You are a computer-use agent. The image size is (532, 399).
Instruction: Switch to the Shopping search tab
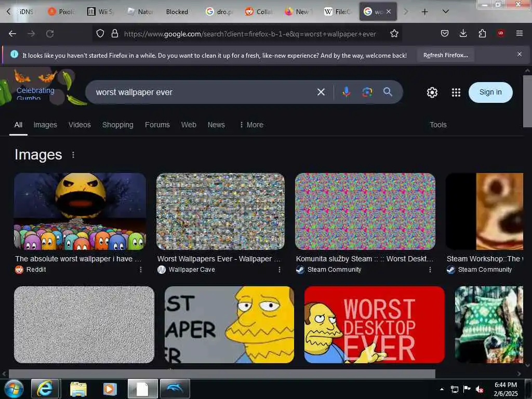[x=118, y=125]
